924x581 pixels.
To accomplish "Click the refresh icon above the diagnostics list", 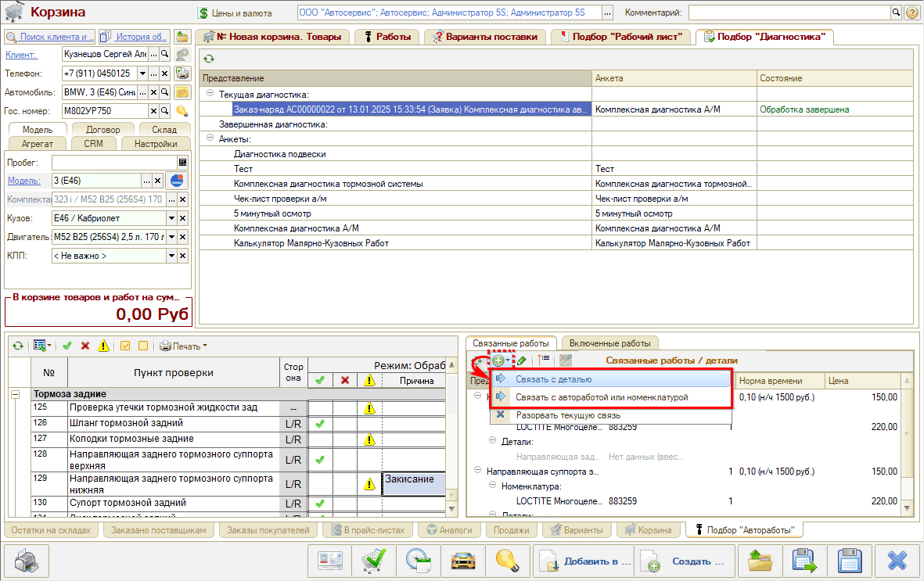I will coord(210,59).
